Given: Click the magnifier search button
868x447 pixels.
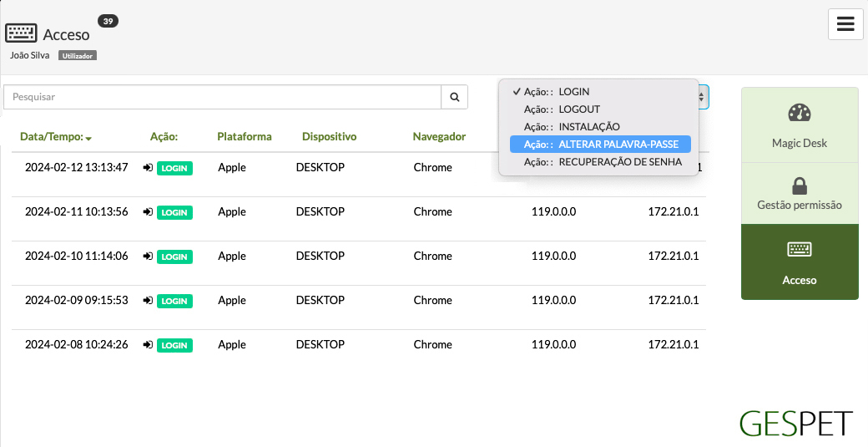Looking at the screenshot, I should point(455,97).
